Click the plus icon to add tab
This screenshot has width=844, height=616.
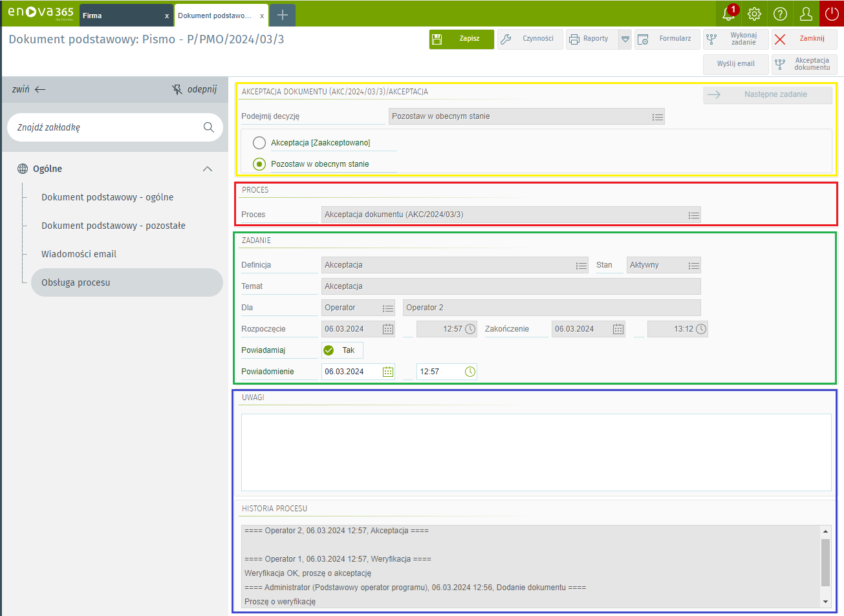coord(283,15)
